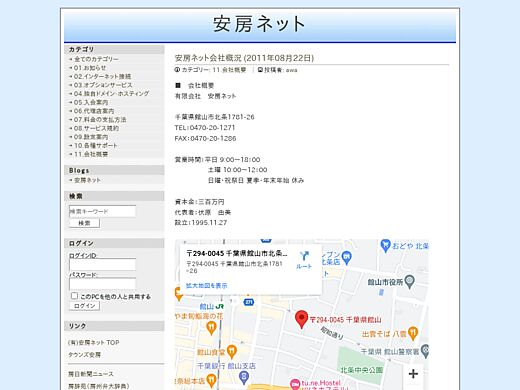The width and height of the screenshot is (520, 390).
Task: Click the 館山食堂 restaurant marker icon
Action: click(232, 351)
